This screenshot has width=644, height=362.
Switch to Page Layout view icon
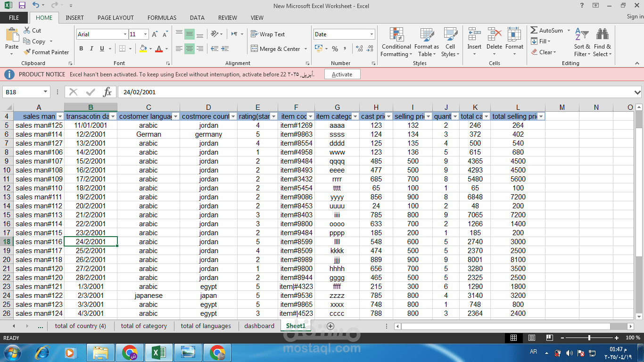(x=531, y=338)
